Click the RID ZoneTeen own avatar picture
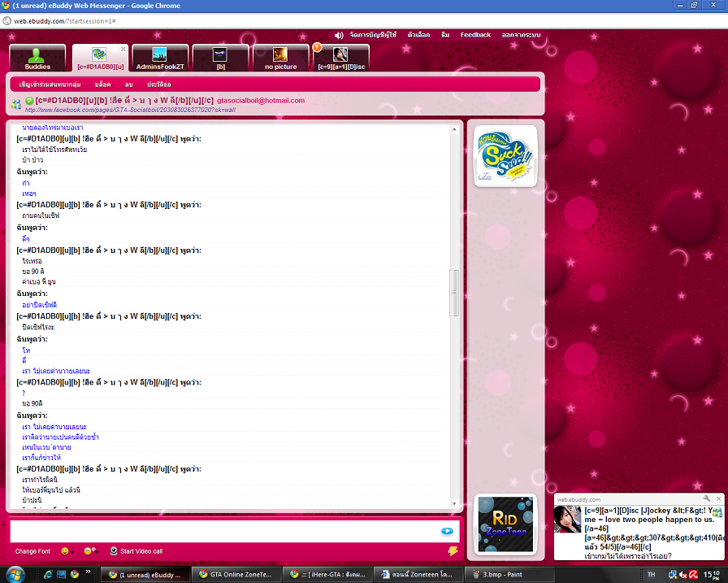 505,524
